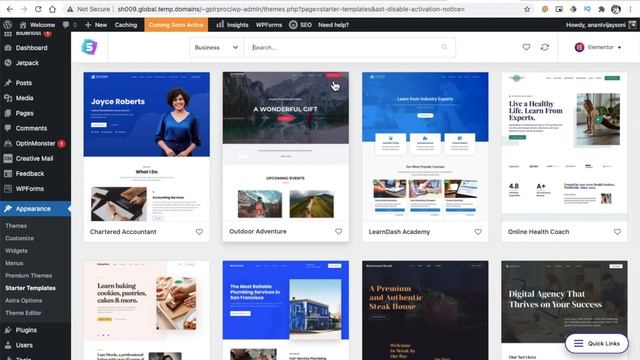
Task: Sync template library refresh icon
Action: pyautogui.click(x=545, y=47)
